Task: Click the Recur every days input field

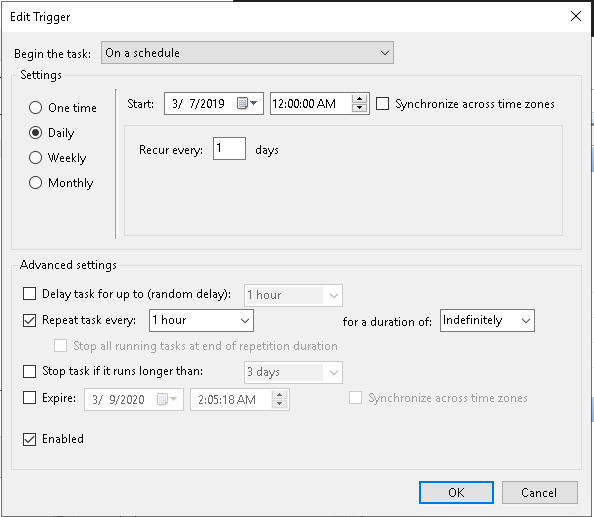Action: (229, 148)
